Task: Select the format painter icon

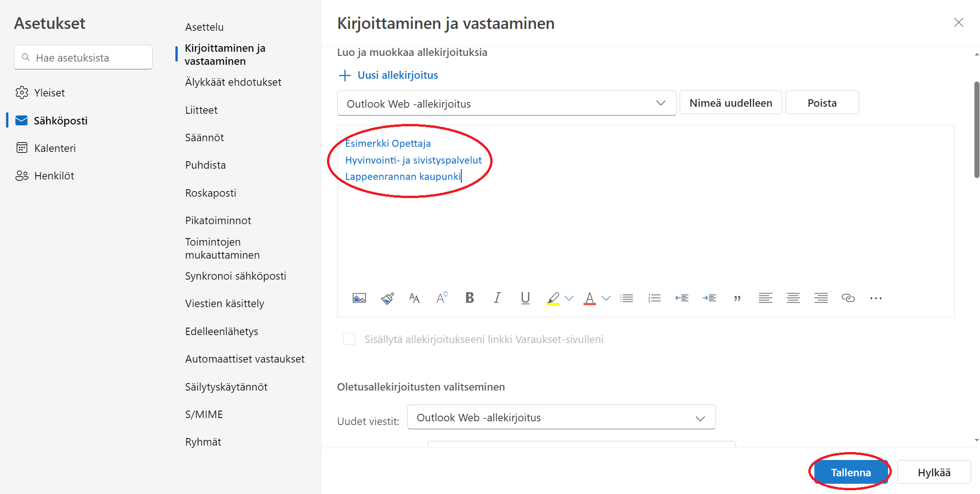Action: coord(387,298)
